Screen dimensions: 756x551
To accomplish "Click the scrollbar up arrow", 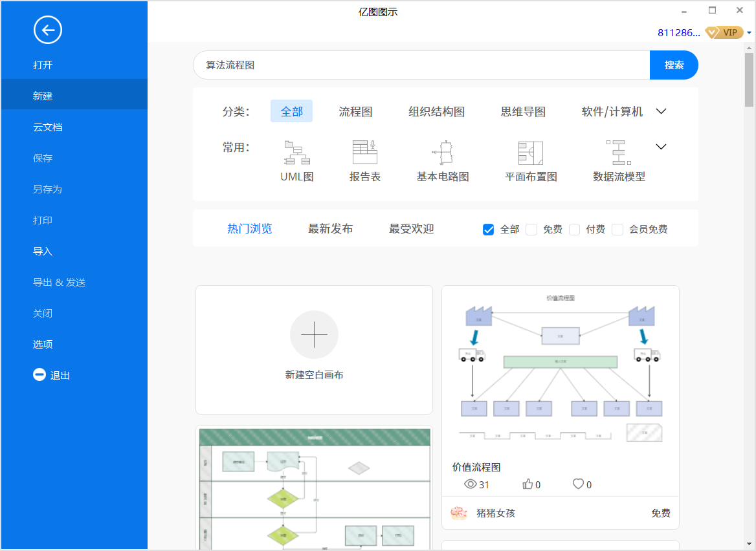I will 749,48.
